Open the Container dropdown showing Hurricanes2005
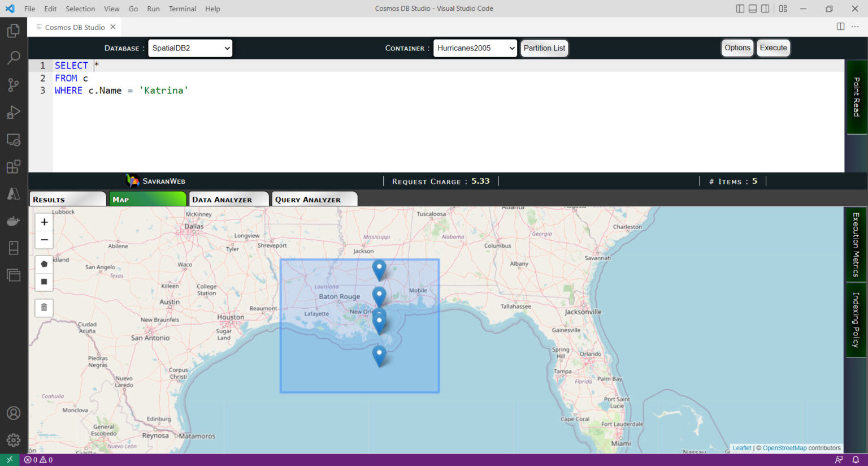 tap(475, 48)
